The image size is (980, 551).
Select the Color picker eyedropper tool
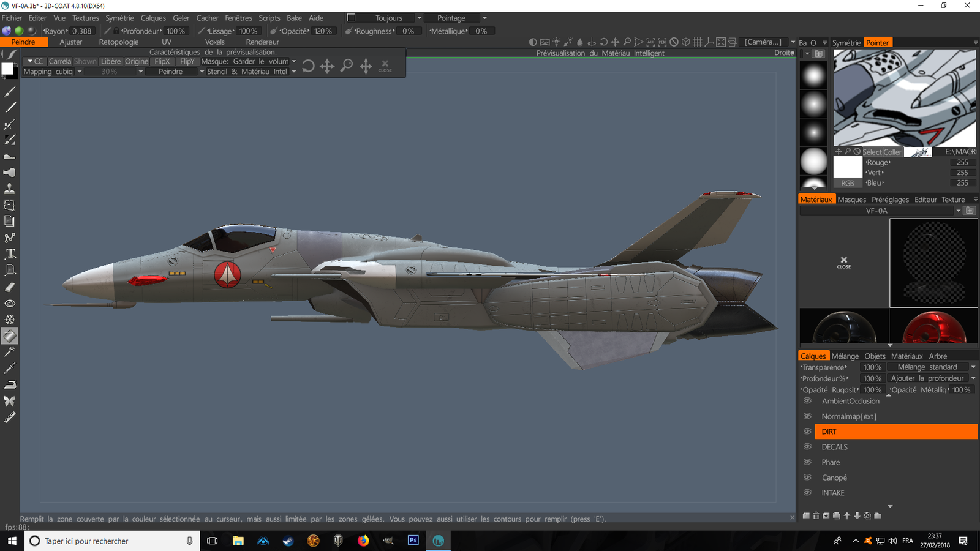click(10, 368)
